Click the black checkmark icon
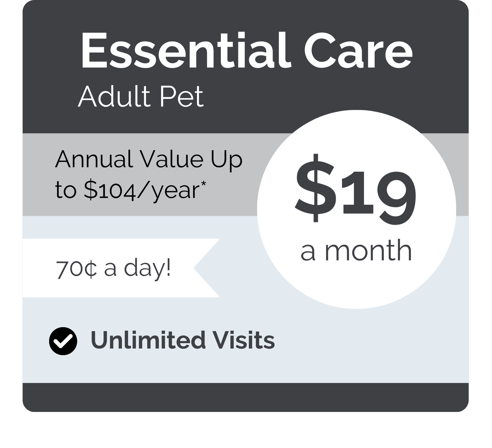 click(63, 341)
